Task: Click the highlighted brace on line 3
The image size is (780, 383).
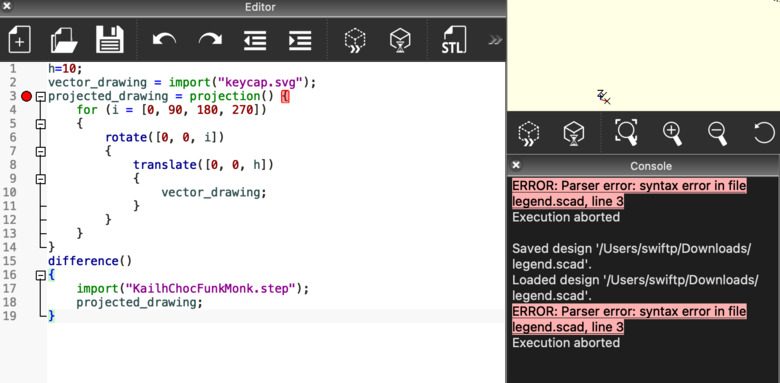Action: pos(285,96)
